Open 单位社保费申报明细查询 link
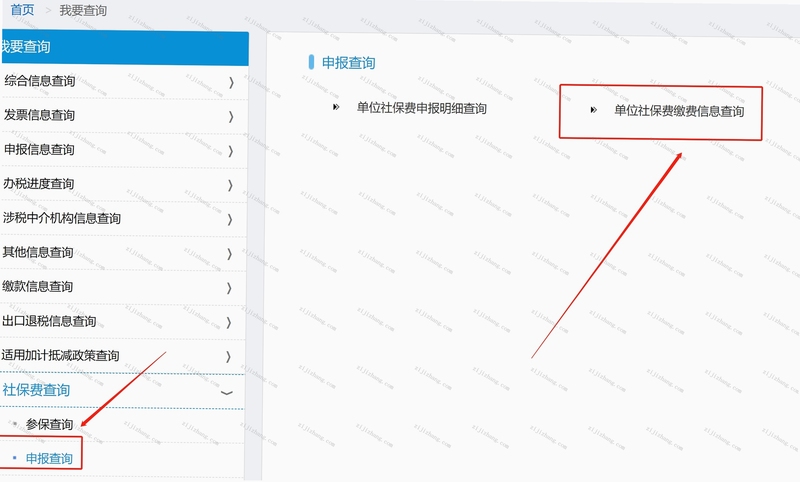 (x=421, y=108)
